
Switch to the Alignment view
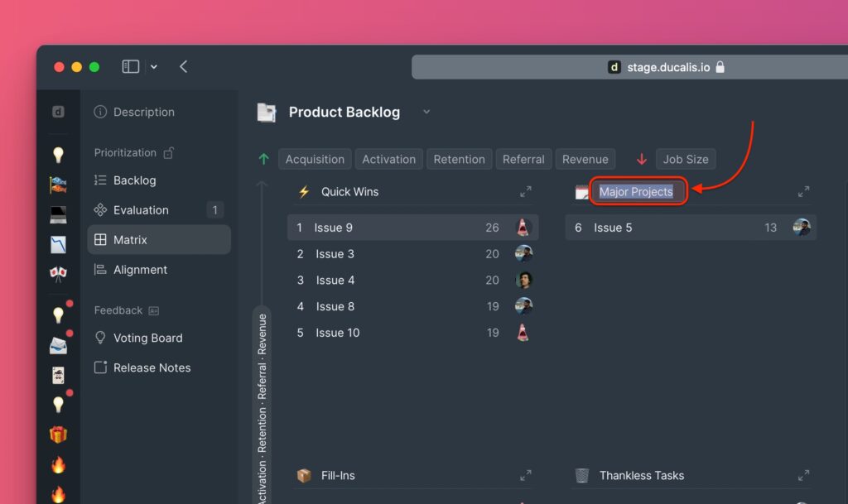[x=140, y=270]
